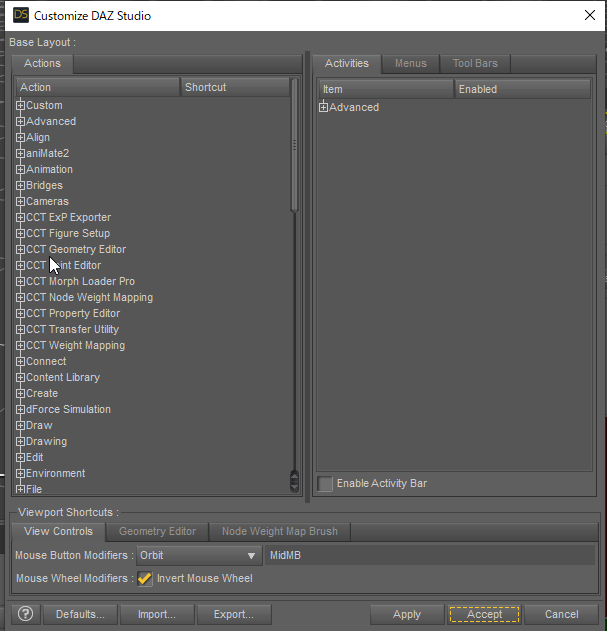Open the Orbit mouse modifier dropdown
Screen dimensions: 607x631
199,555
